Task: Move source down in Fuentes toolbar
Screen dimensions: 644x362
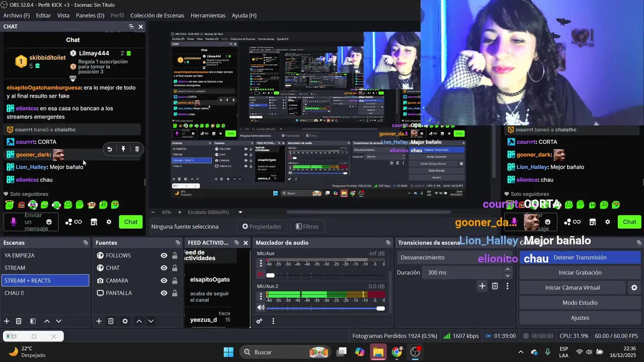Action: pyautogui.click(x=150, y=321)
